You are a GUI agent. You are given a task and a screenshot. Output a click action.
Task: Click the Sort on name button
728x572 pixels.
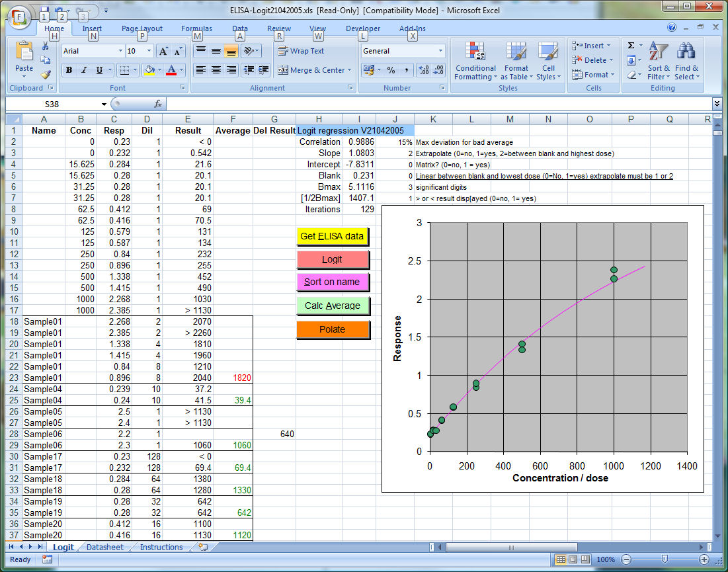point(333,282)
